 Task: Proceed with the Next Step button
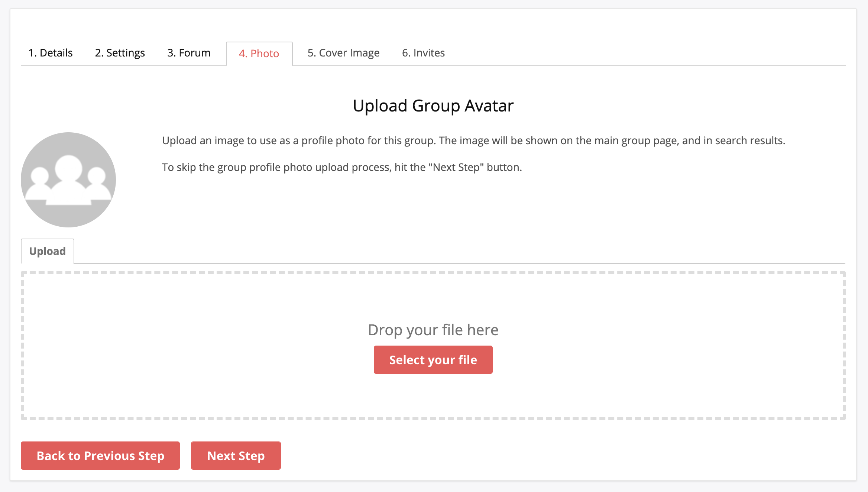[236, 456]
